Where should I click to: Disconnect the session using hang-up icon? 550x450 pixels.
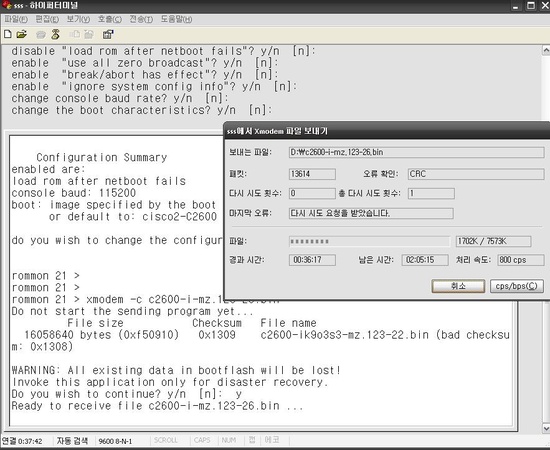point(55,34)
